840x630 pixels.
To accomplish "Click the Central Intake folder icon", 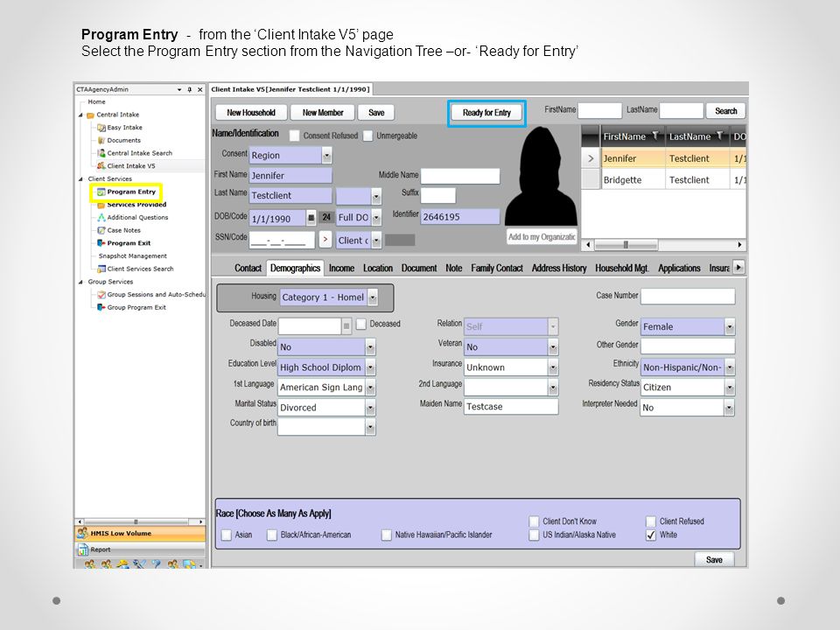I will point(90,115).
